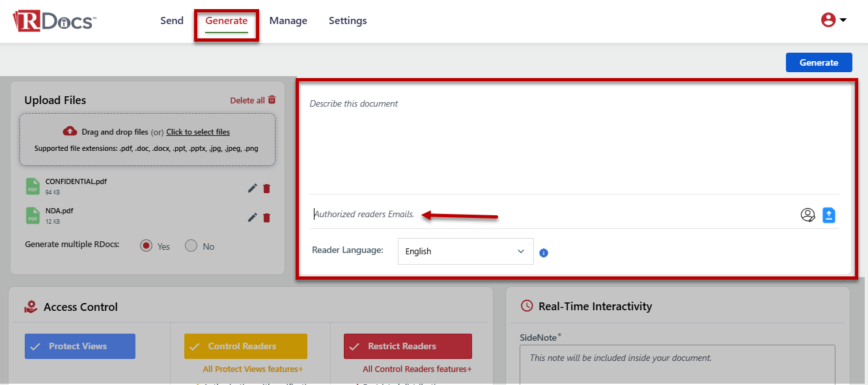Viewport: 868px width, 385px height.
Task: Select Yes for generate multiple RDocs
Action: coord(147,246)
